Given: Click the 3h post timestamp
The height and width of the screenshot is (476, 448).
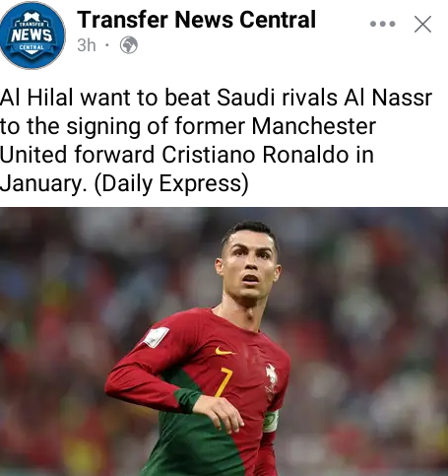Looking at the screenshot, I should tap(87, 45).
